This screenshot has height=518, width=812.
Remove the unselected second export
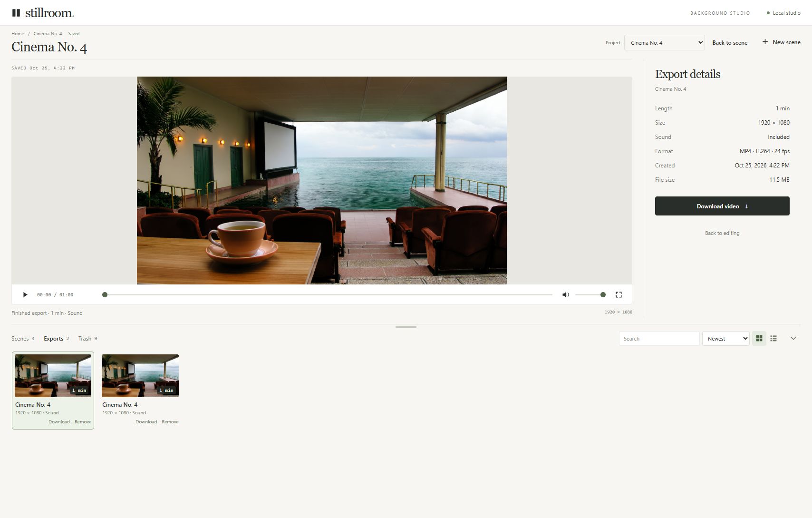(x=170, y=422)
